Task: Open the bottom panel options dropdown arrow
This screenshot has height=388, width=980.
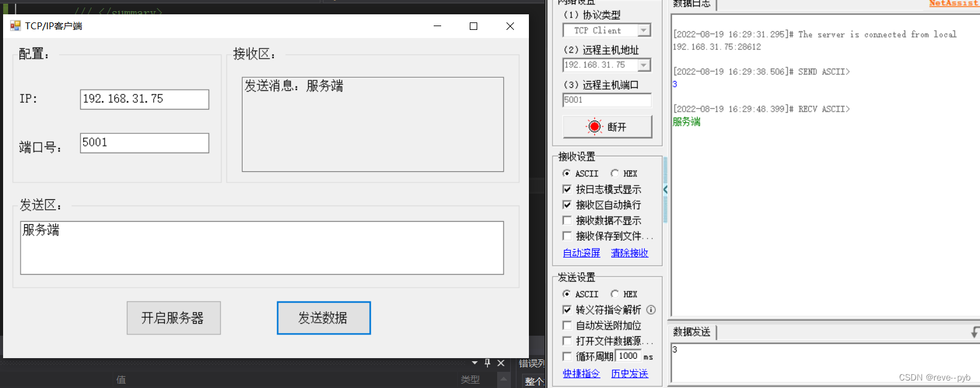Action: (x=475, y=362)
